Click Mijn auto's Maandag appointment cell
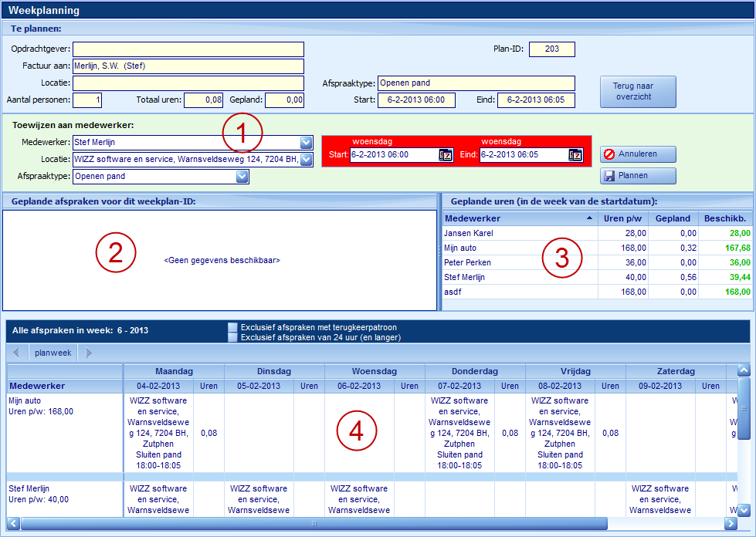The width and height of the screenshot is (756, 537). pos(158,433)
